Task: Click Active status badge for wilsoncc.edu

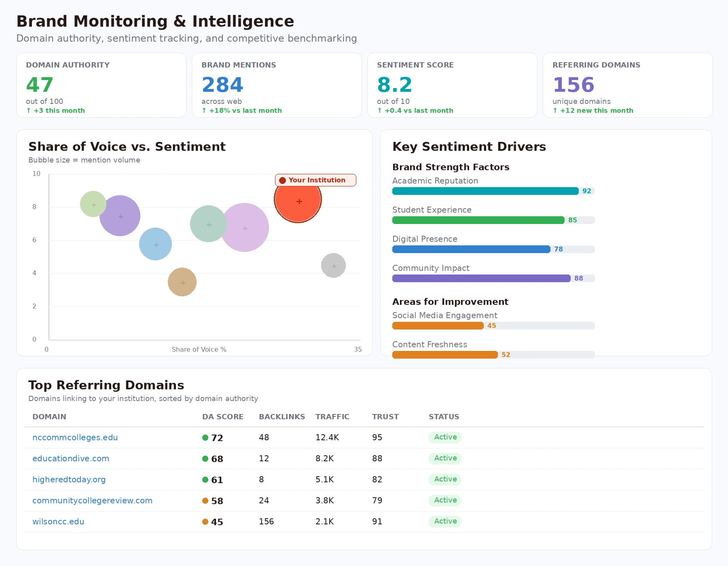Action: point(445,522)
